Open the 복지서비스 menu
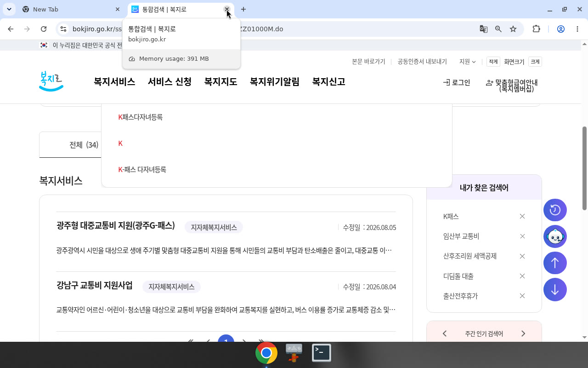Viewport: 588px width, 368px height. 114,82
